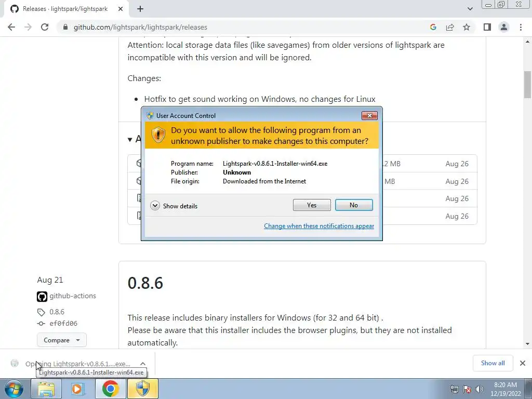Click Show all downloads
Screen dimensions: 532x399
pyautogui.click(x=493, y=363)
